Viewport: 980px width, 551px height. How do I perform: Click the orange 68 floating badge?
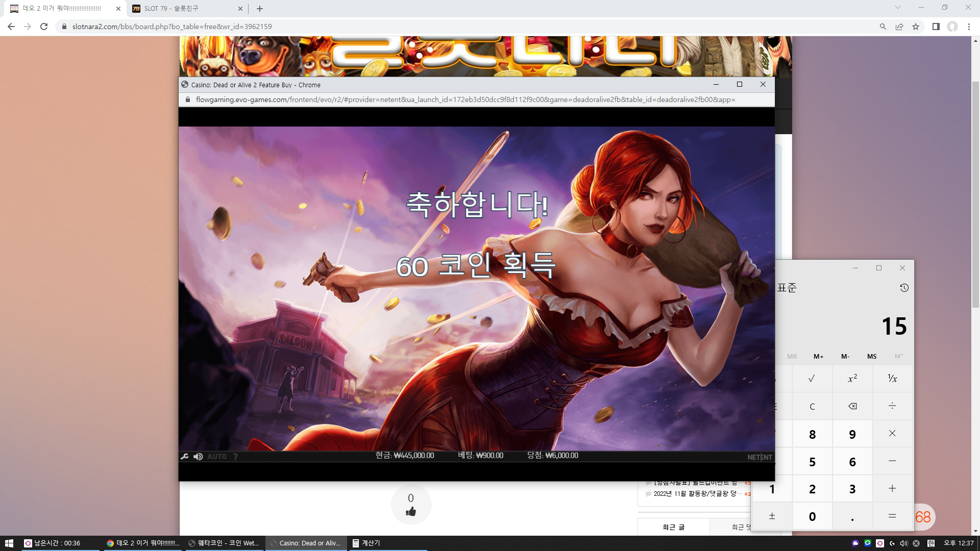point(923,517)
